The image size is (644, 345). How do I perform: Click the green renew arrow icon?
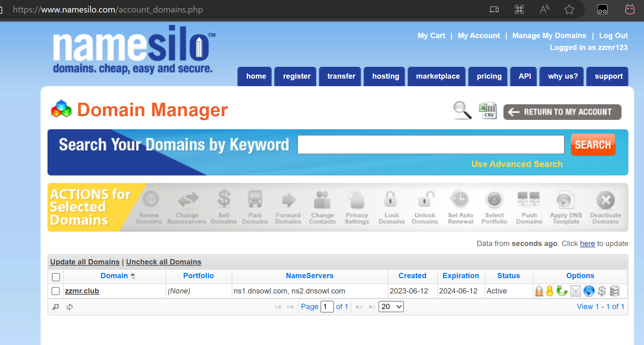click(x=562, y=291)
